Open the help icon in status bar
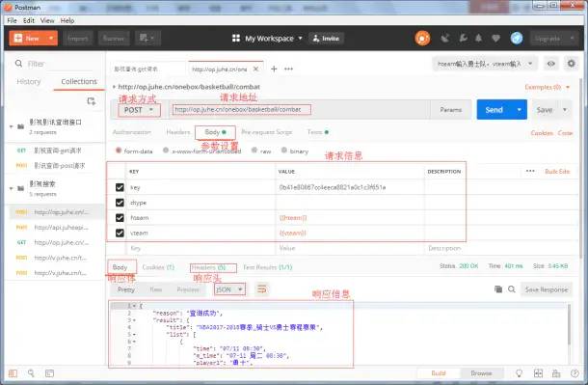The width and height of the screenshot is (588, 385). [x=575, y=373]
